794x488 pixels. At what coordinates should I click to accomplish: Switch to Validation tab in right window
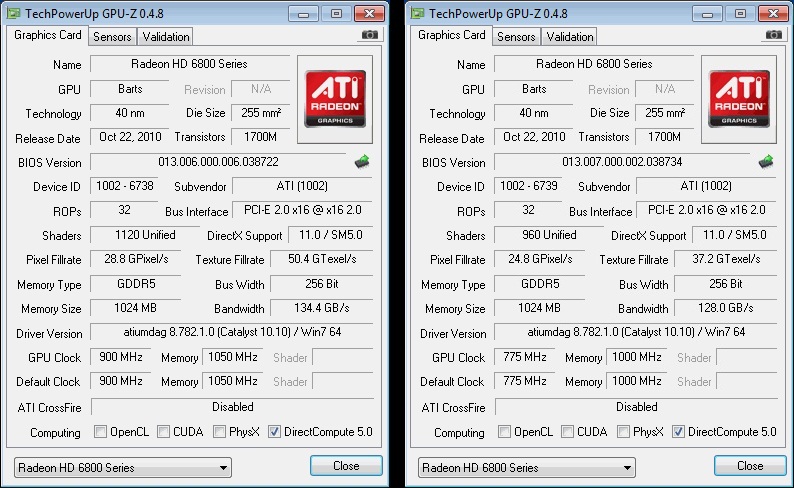point(570,37)
